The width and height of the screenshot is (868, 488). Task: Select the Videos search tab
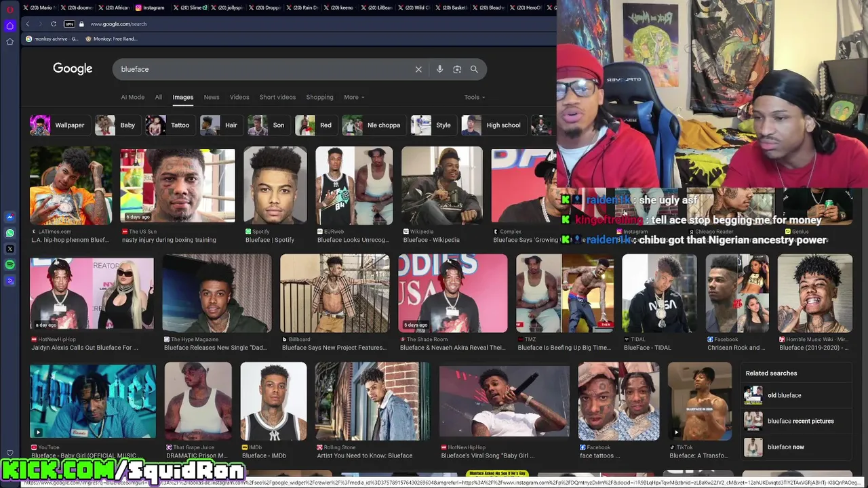[x=239, y=97]
